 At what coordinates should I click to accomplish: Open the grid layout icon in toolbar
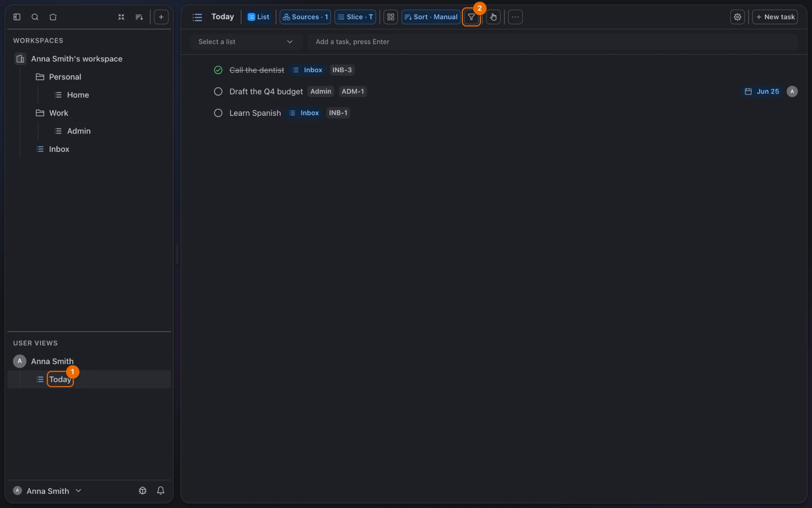[x=391, y=17]
